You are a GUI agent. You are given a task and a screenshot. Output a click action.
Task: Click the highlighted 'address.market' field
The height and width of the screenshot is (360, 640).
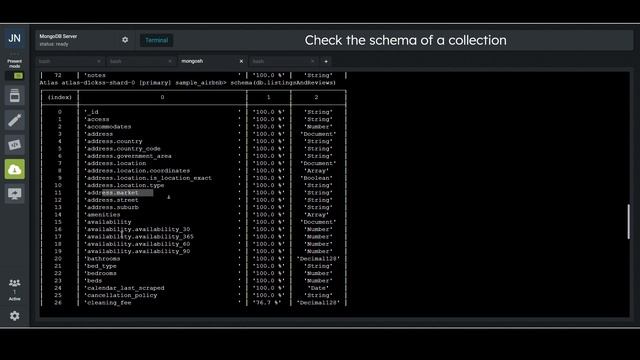click(111, 193)
